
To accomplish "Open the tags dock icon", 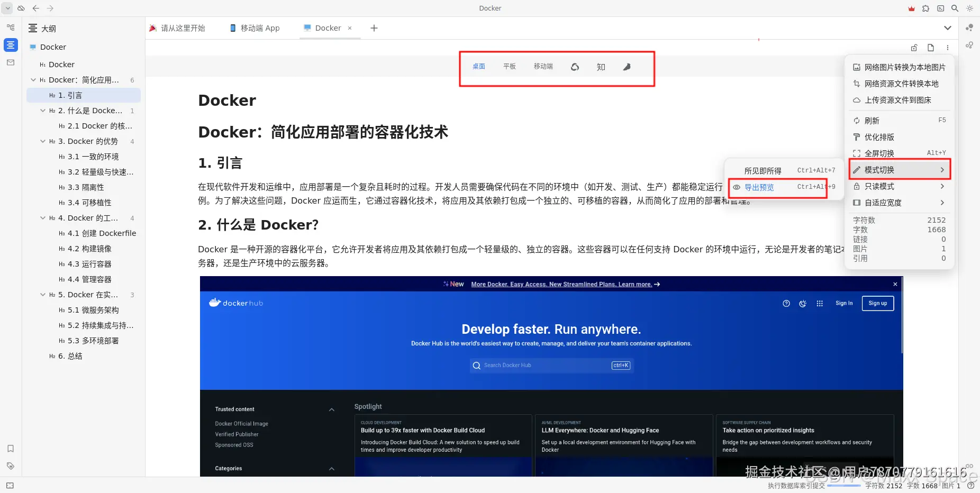I will click(11, 466).
